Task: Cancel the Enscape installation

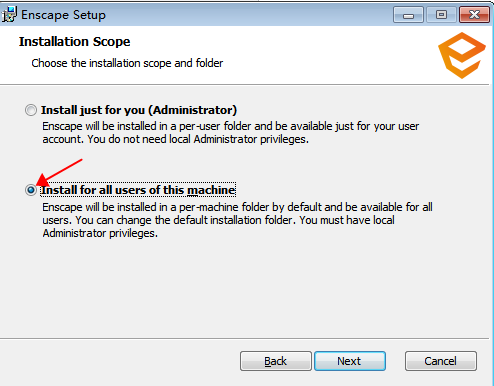Action: pos(441,361)
